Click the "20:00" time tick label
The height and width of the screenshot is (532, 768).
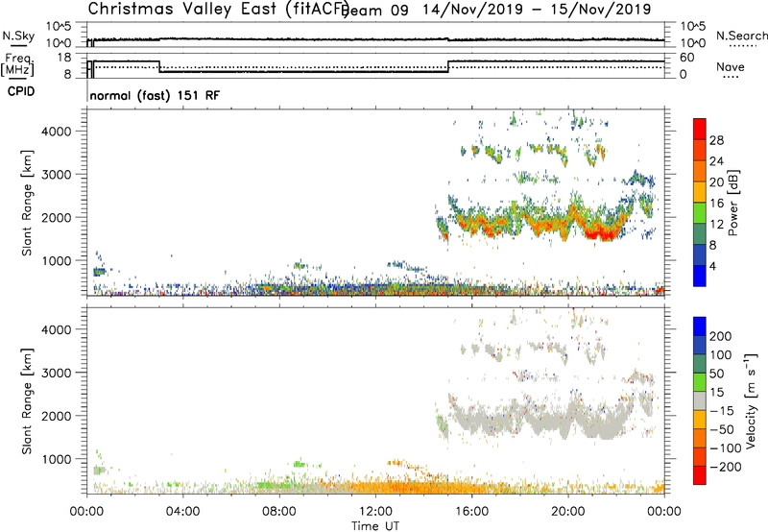(567, 512)
